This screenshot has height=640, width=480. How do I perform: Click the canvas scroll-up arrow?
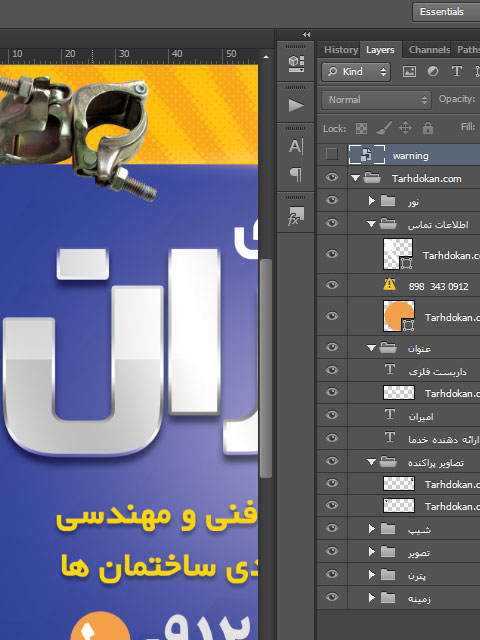266,57
